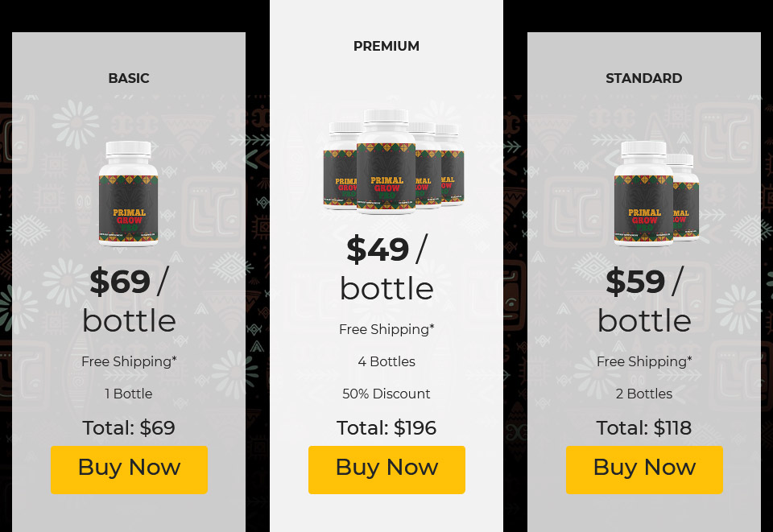Click the $49 / bottle price
The image size is (773, 532).
point(386,268)
